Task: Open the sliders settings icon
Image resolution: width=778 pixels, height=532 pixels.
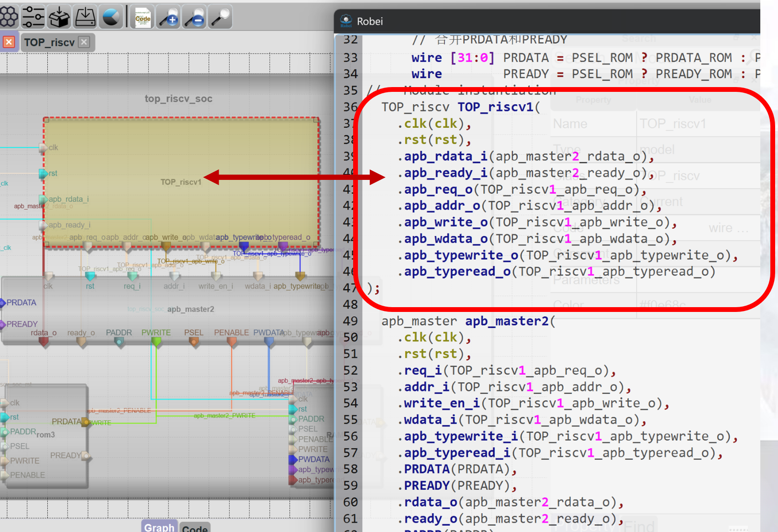Action: click(x=33, y=17)
